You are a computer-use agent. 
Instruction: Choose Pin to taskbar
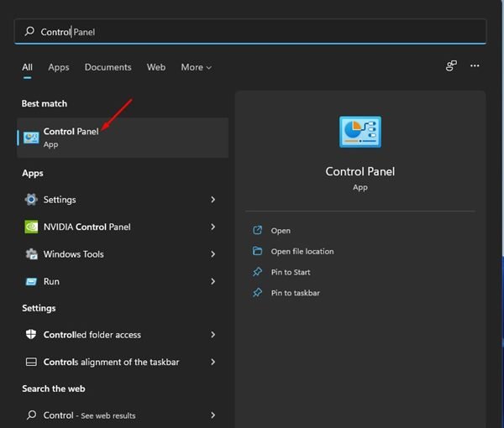pos(295,293)
